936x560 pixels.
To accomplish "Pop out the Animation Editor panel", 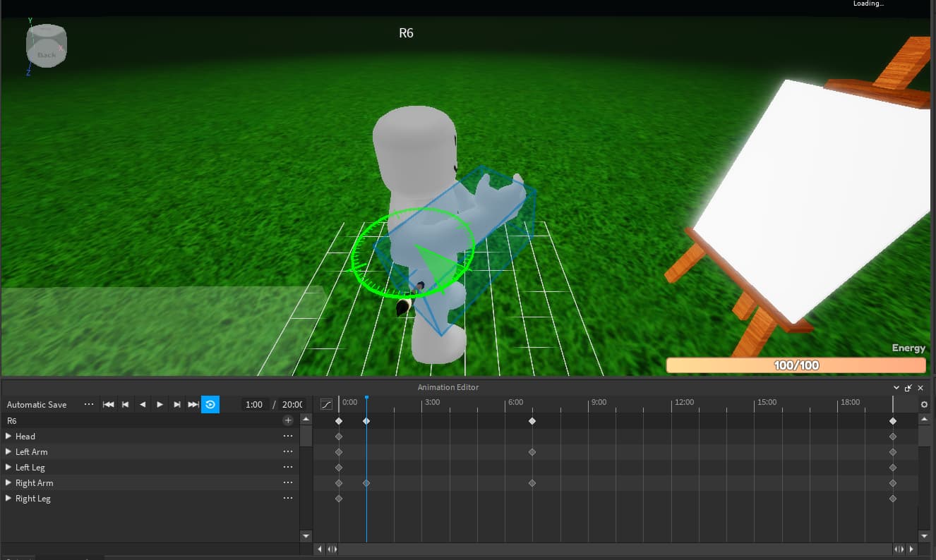I will point(908,387).
